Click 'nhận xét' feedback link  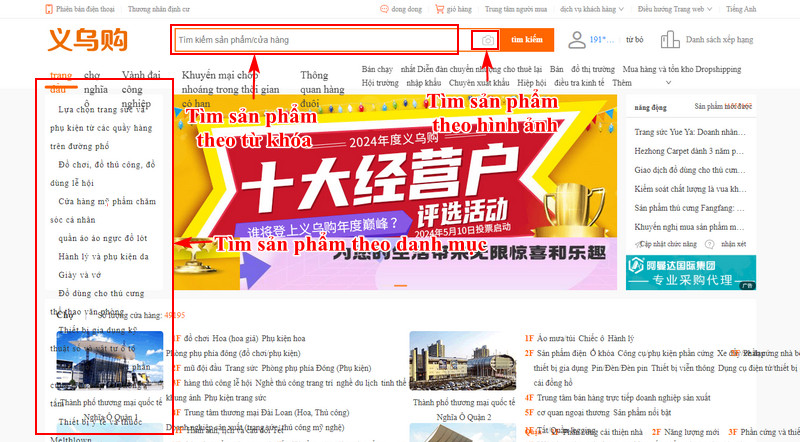coord(734,244)
